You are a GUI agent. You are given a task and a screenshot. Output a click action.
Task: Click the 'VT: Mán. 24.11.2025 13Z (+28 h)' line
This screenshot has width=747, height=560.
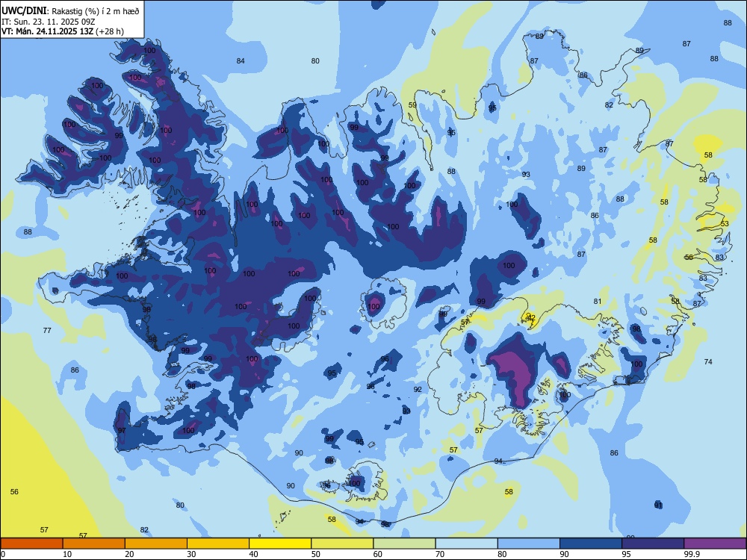[63, 31]
